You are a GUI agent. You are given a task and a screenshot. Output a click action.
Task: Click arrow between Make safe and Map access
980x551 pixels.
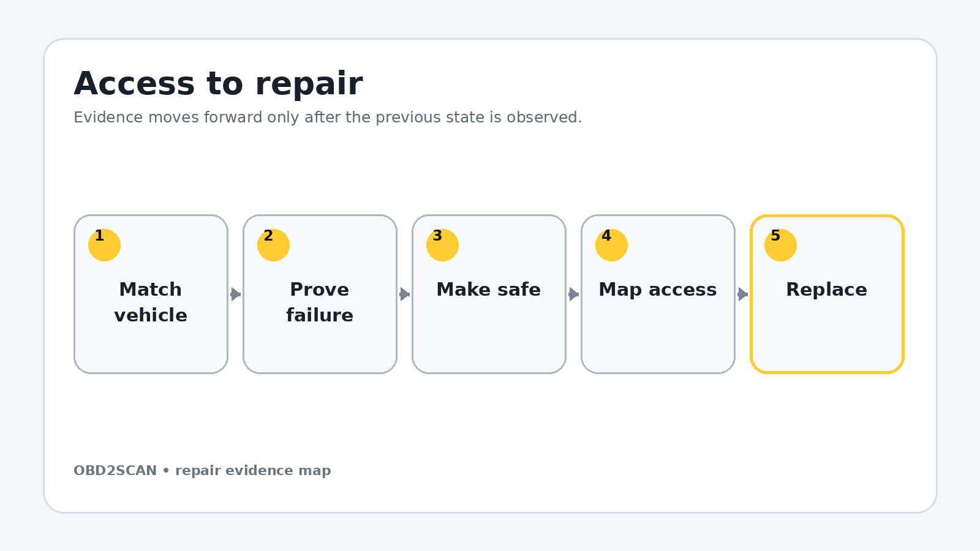pos(574,294)
